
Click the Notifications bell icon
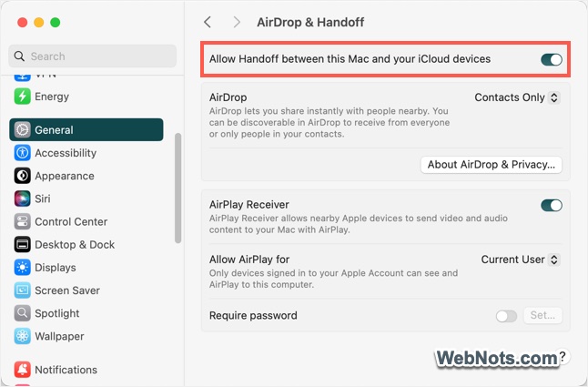point(22,370)
